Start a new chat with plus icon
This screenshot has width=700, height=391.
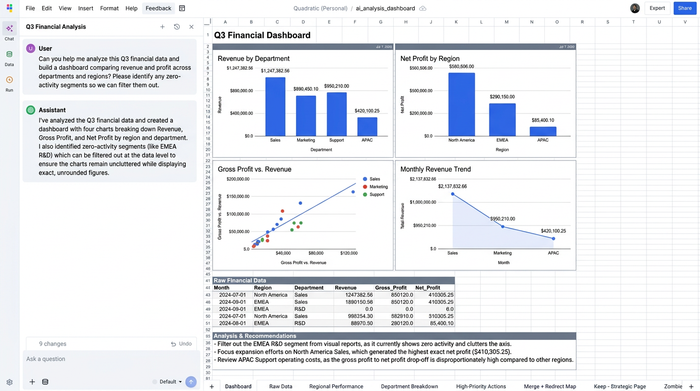162,27
